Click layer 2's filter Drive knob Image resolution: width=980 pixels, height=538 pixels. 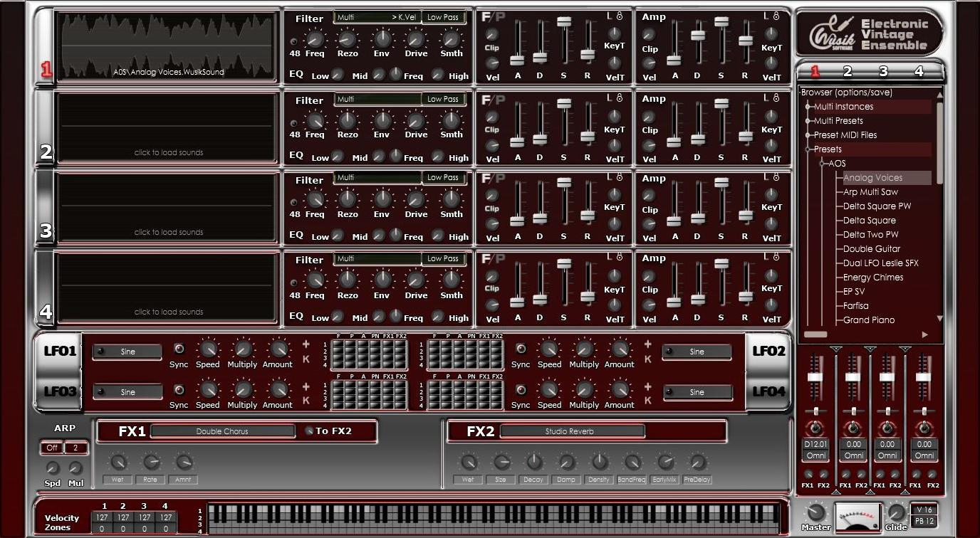pos(416,120)
